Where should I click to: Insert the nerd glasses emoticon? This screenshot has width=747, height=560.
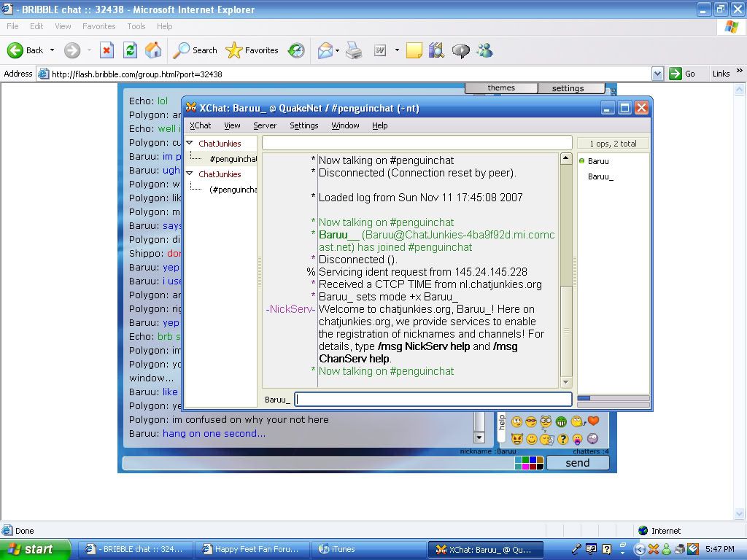coord(546,421)
